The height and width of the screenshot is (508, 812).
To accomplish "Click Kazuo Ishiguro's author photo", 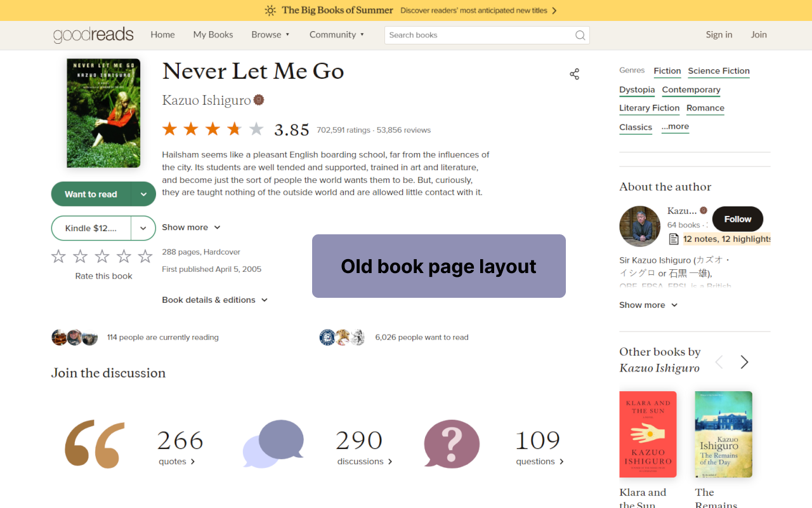I will click(x=639, y=226).
